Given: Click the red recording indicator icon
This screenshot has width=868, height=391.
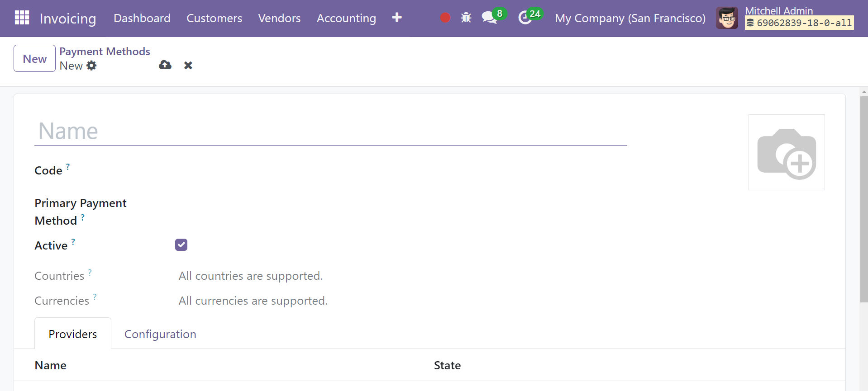Looking at the screenshot, I should point(445,18).
